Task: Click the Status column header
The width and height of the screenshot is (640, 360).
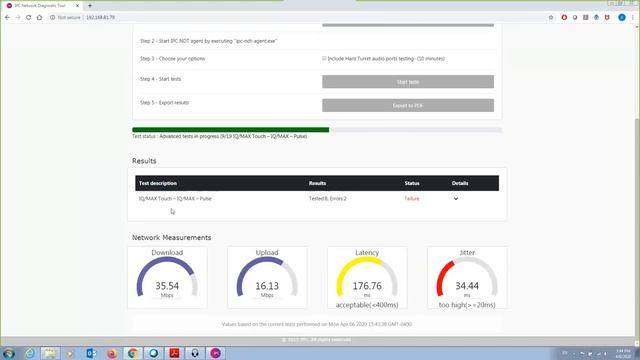Action: pyautogui.click(x=412, y=183)
